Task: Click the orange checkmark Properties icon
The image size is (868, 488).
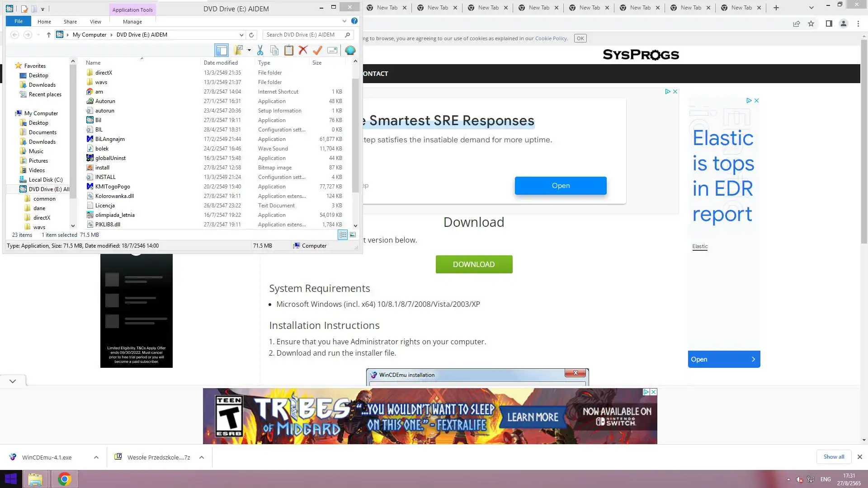Action: [317, 50]
